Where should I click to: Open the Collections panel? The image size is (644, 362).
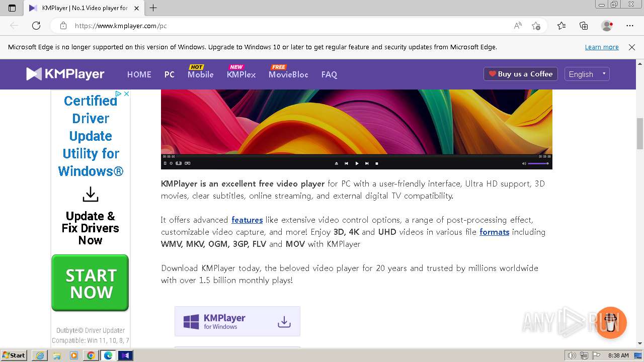point(584,26)
